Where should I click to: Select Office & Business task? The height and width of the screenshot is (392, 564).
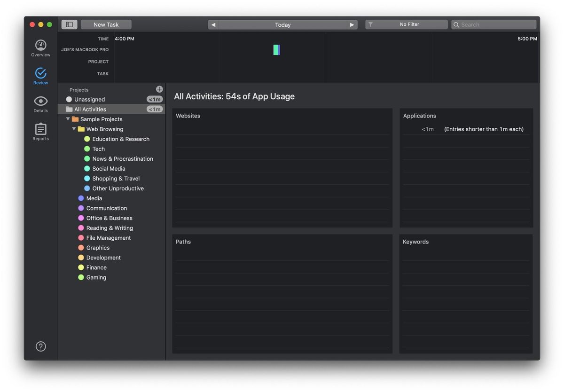[x=109, y=218]
